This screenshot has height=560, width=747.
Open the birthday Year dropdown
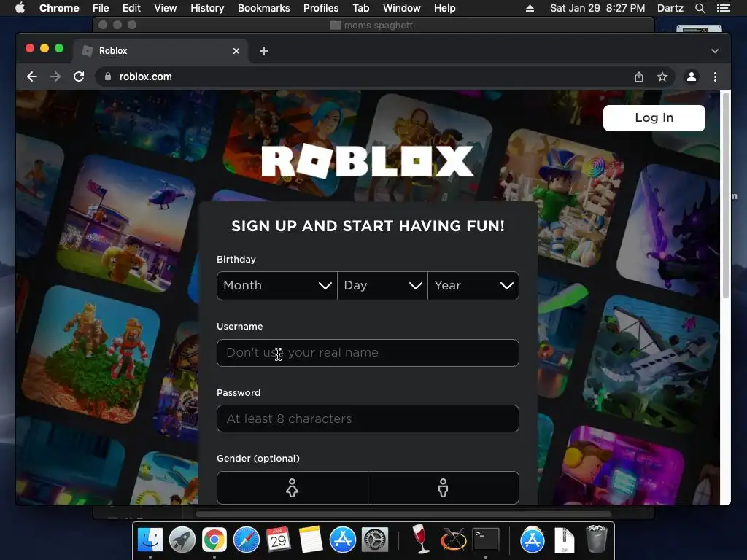click(x=473, y=286)
